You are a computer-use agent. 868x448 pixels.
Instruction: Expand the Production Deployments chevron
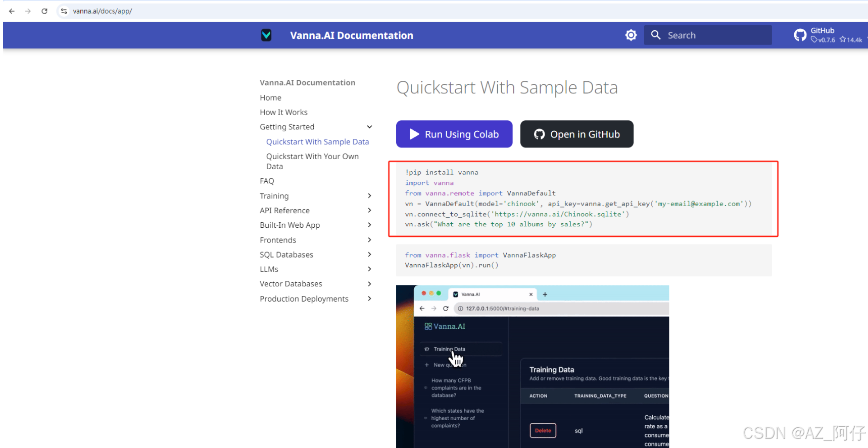(369, 298)
